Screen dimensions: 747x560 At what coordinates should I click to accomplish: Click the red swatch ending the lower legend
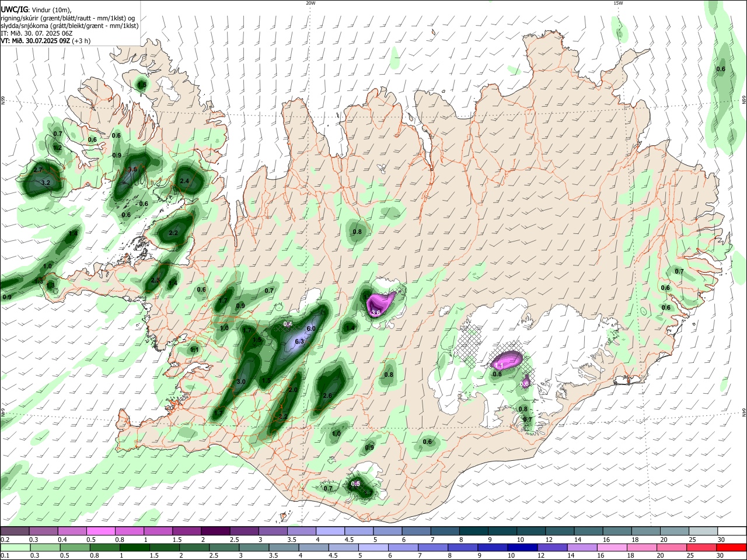(x=732, y=547)
